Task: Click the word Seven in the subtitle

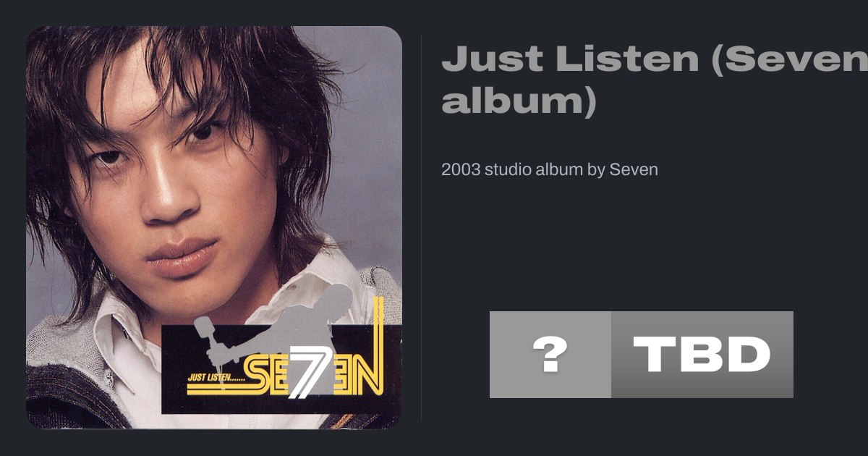Action: point(634,170)
